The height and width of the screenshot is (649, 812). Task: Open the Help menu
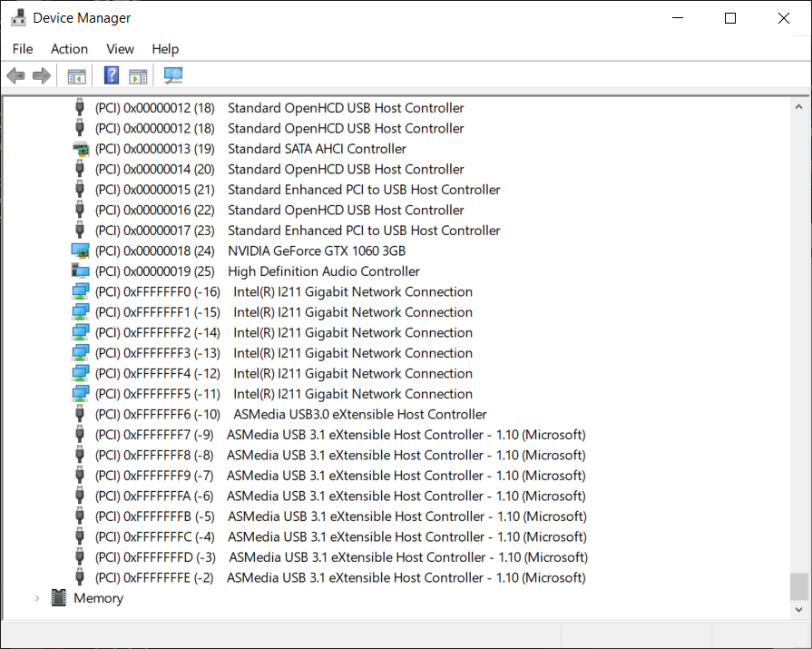(165, 49)
